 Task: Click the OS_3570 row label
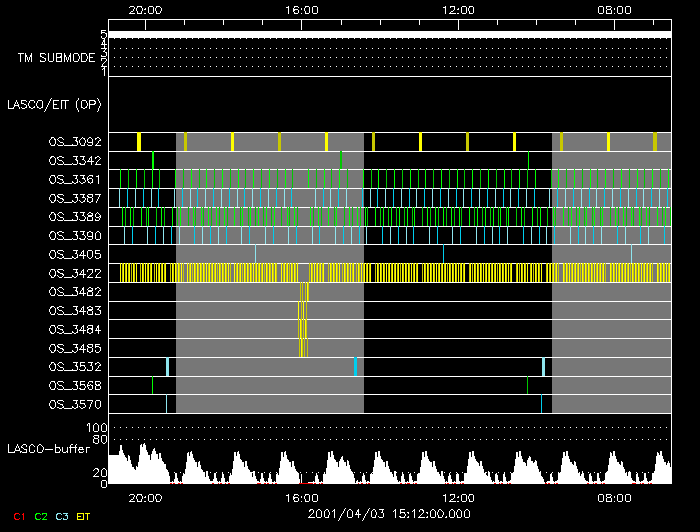click(x=74, y=405)
